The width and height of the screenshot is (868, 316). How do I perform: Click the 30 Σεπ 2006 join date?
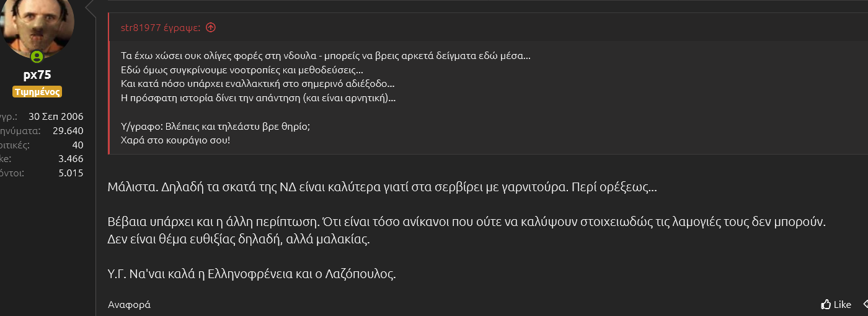56,116
